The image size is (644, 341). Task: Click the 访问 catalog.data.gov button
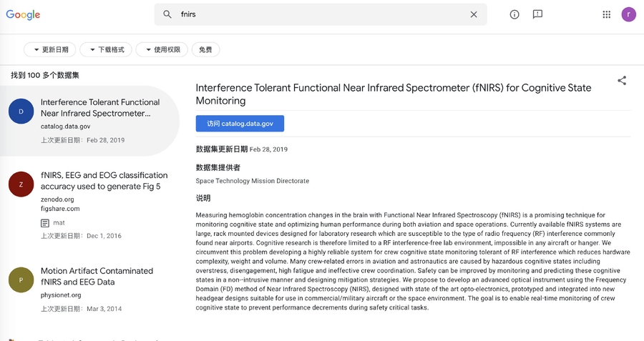pyautogui.click(x=240, y=124)
